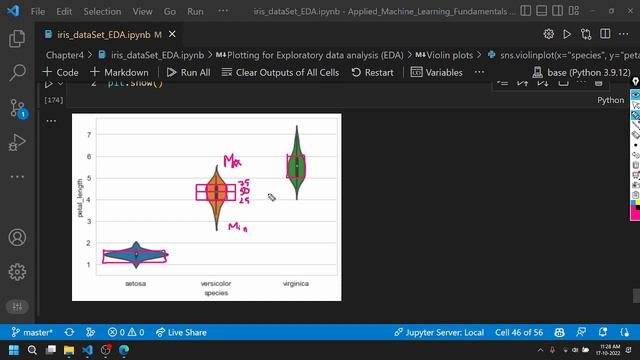640x360 pixels.
Task: Open master branch checkout in status bar
Action: [x=32, y=332]
